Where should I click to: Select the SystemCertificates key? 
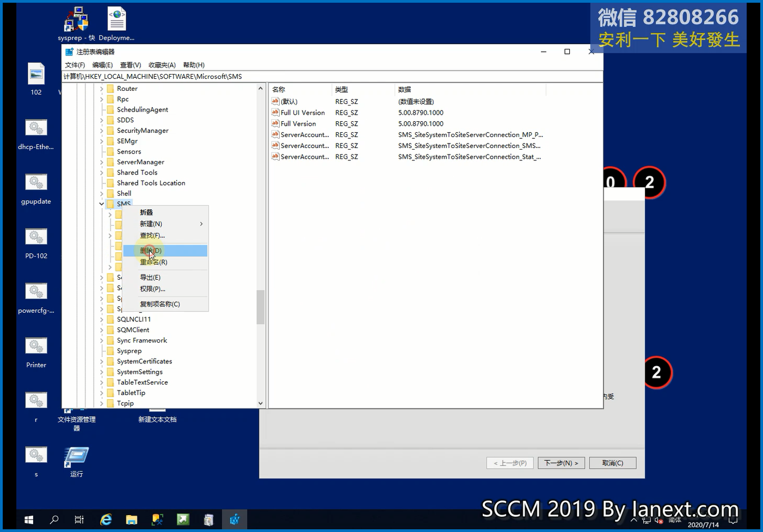[144, 361]
